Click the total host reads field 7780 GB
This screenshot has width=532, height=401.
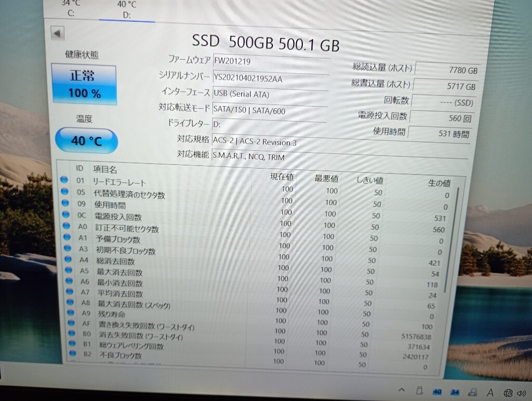pos(447,70)
